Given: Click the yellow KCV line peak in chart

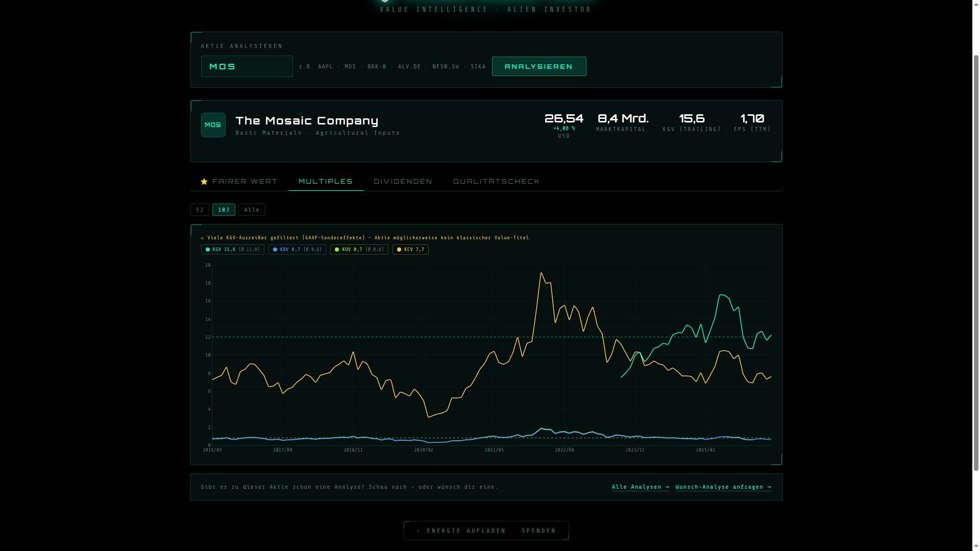Looking at the screenshot, I should 542,273.
